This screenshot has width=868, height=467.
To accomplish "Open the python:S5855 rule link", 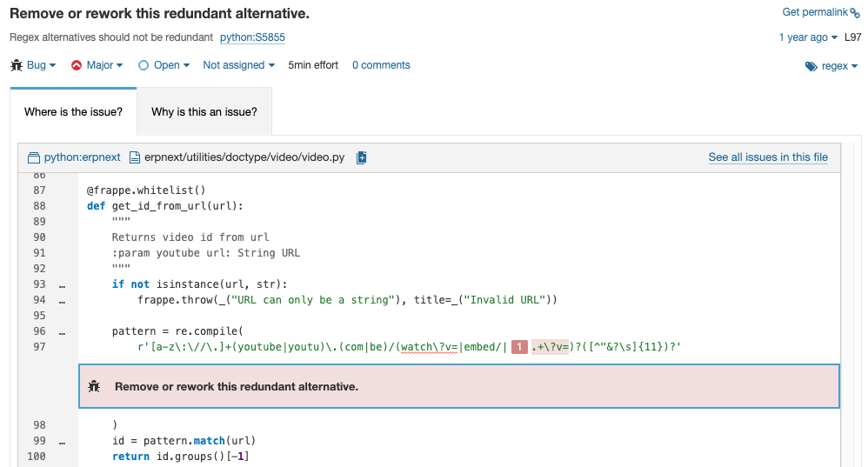I will click(252, 37).
